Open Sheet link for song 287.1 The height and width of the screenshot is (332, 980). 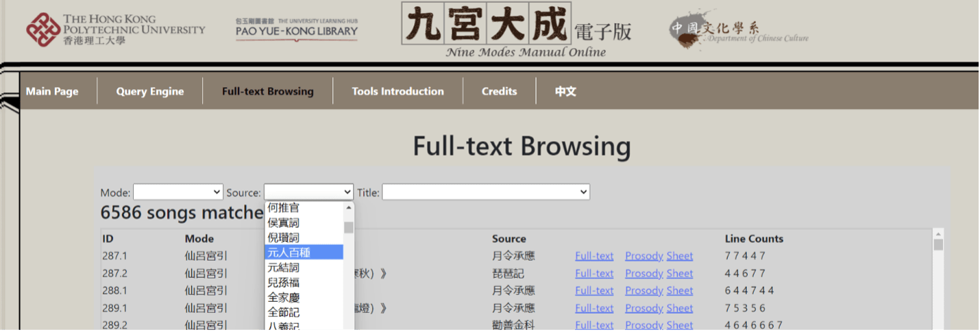[680, 256]
